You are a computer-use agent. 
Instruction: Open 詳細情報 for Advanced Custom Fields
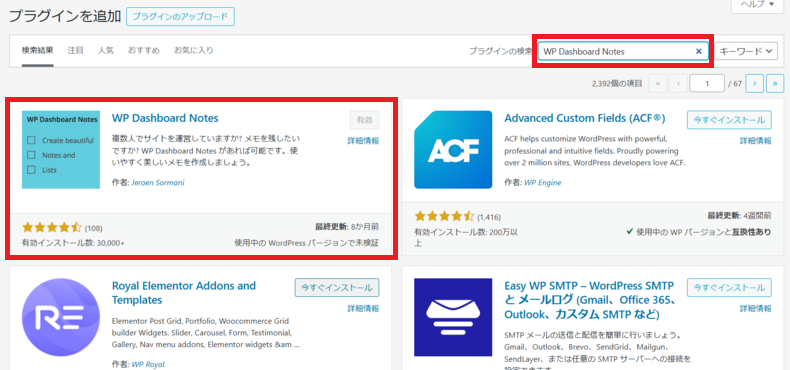(x=755, y=141)
